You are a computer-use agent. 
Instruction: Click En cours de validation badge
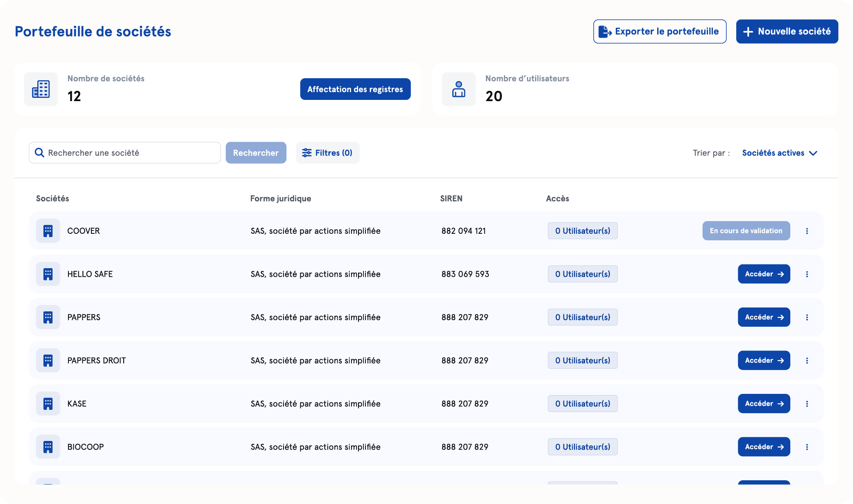[x=746, y=231]
